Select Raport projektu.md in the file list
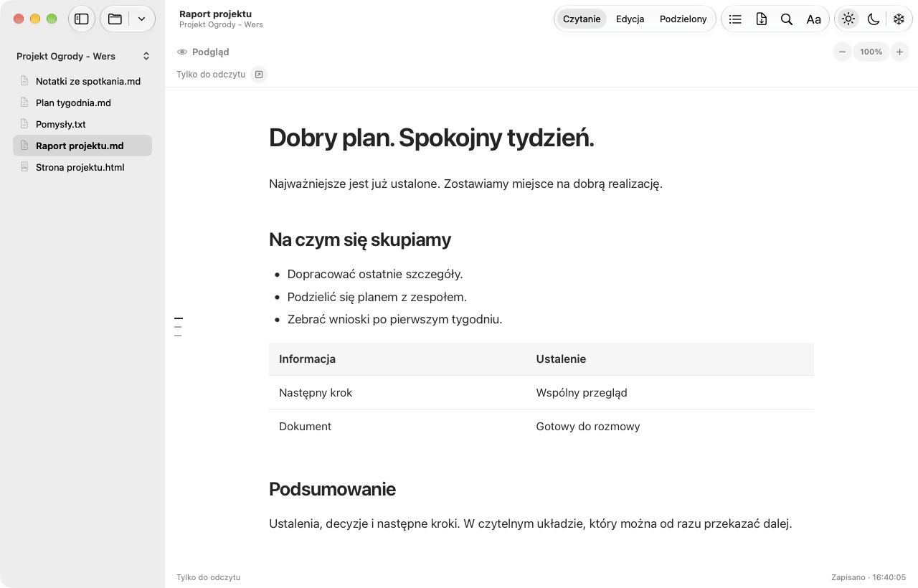The width and height of the screenshot is (918, 588). coord(82,146)
